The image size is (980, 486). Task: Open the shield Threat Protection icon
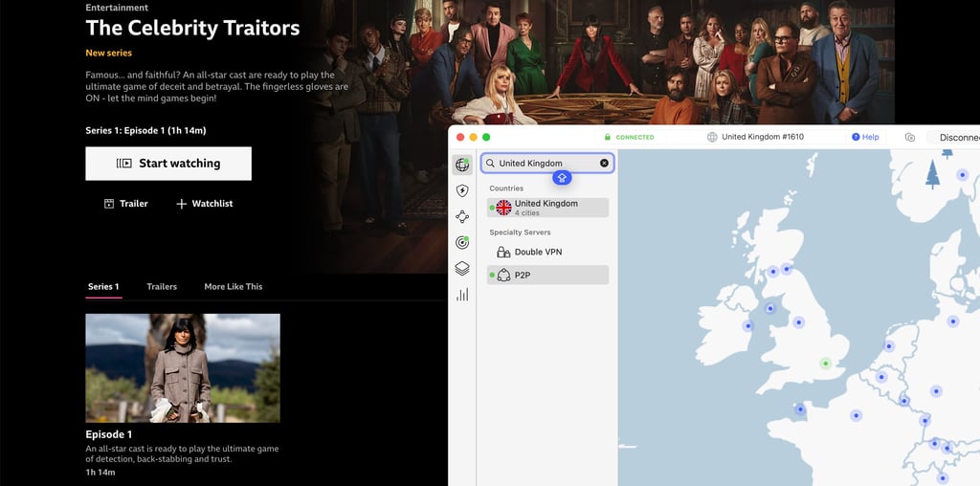click(x=462, y=190)
